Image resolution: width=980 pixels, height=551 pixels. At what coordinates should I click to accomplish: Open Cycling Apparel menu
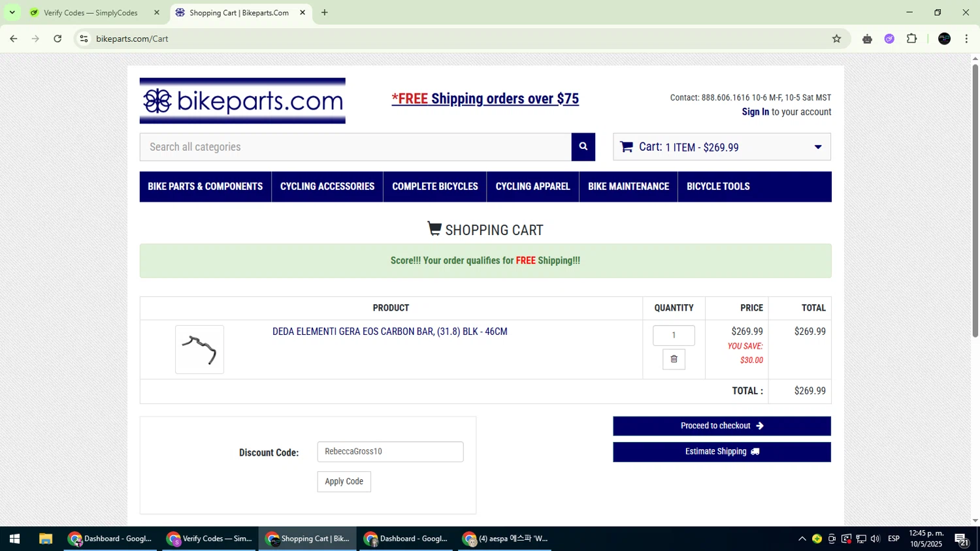[x=532, y=186]
